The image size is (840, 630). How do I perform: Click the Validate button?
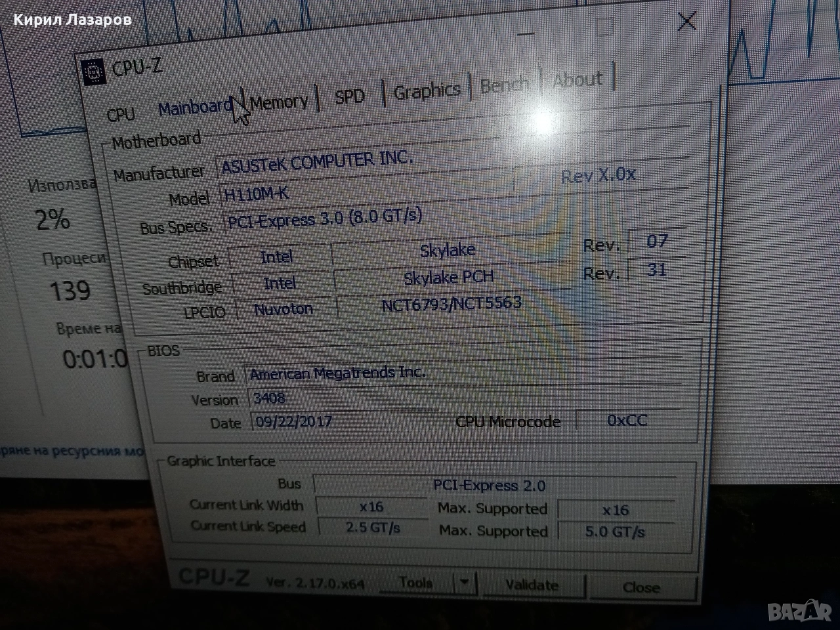[532, 585]
